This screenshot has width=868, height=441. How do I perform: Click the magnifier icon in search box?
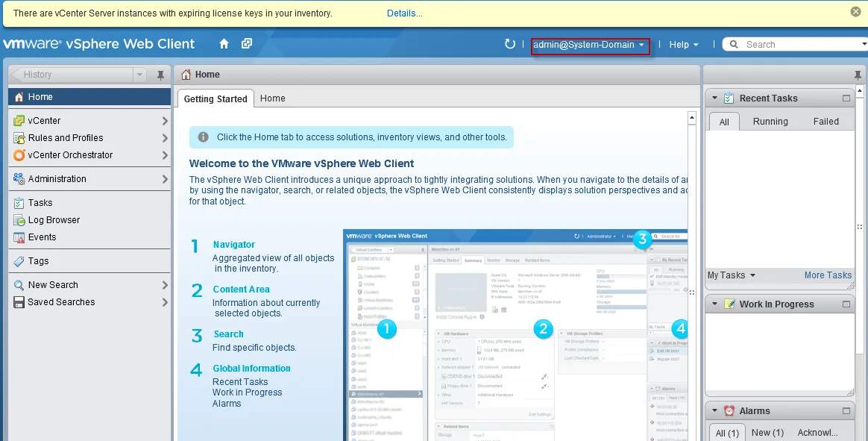tap(734, 44)
